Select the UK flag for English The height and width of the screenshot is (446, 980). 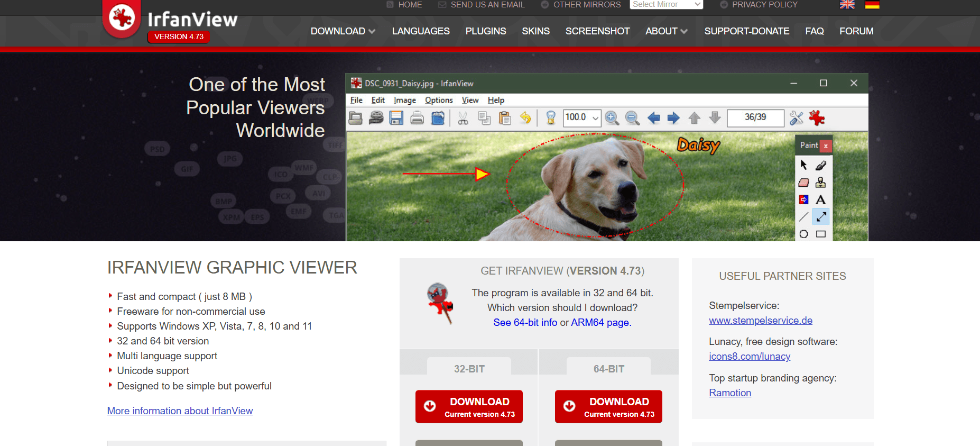[x=847, y=5]
